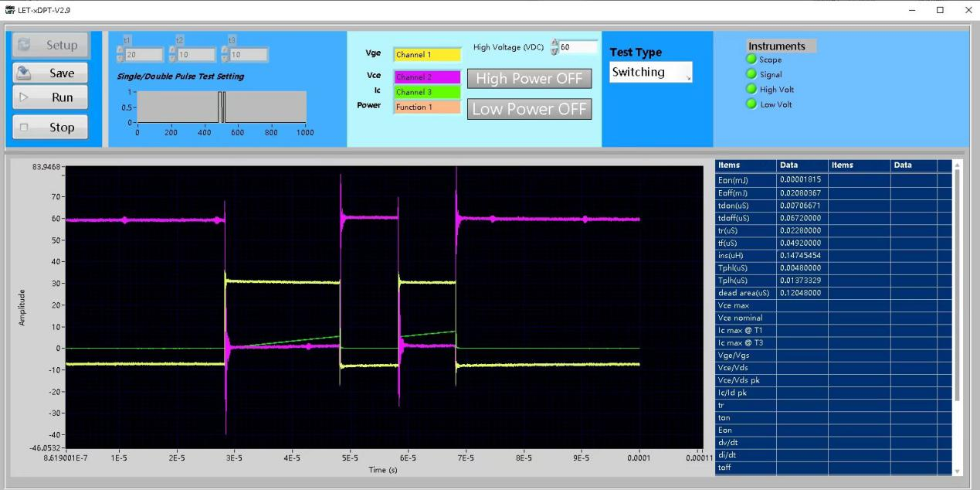Image resolution: width=980 pixels, height=490 pixels.
Task: Click the t1 pulse time field
Action: [x=144, y=55]
